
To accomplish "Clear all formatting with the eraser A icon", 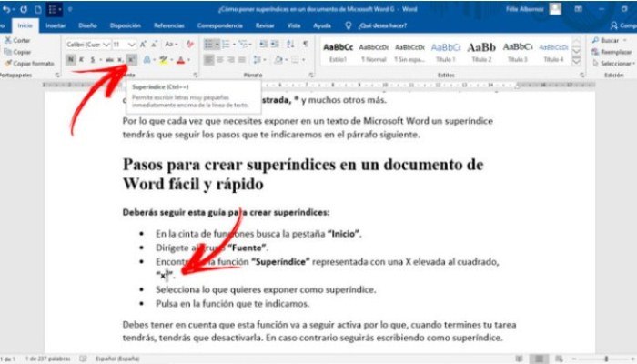I will (189, 45).
